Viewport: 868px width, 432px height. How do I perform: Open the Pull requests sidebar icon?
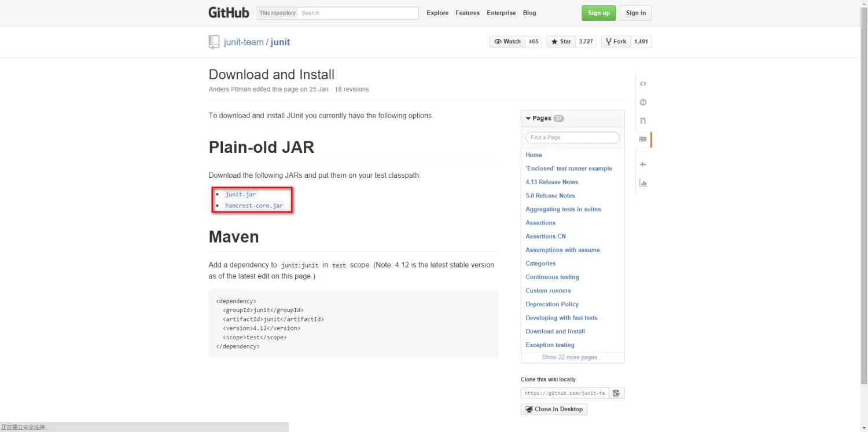[x=643, y=121]
